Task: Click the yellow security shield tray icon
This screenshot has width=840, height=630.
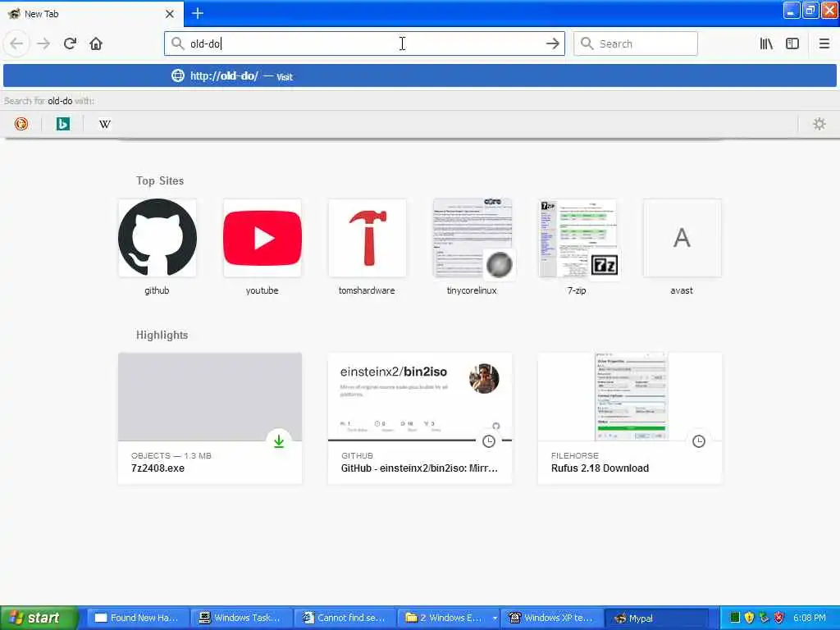Action: 749,619
